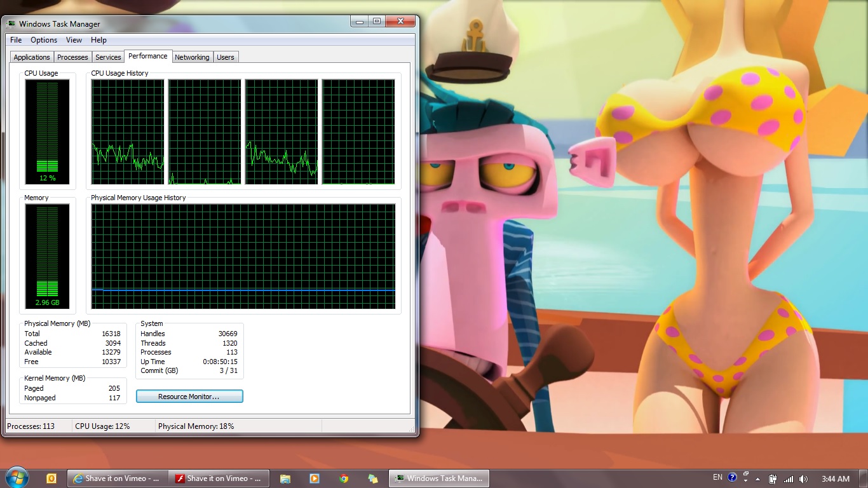868x488 pixels.
Task: Click the Memory 2.96 GB gauge
Action: 47,256
